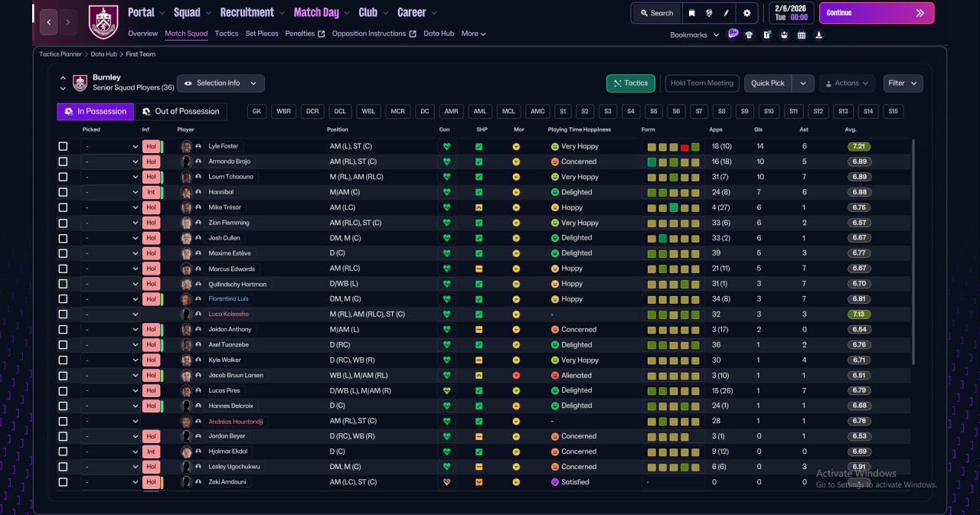This screenshot has width=980, height=515.
Task: Tick the checkbox for Hannibal
Action: (x=63, y=192)
